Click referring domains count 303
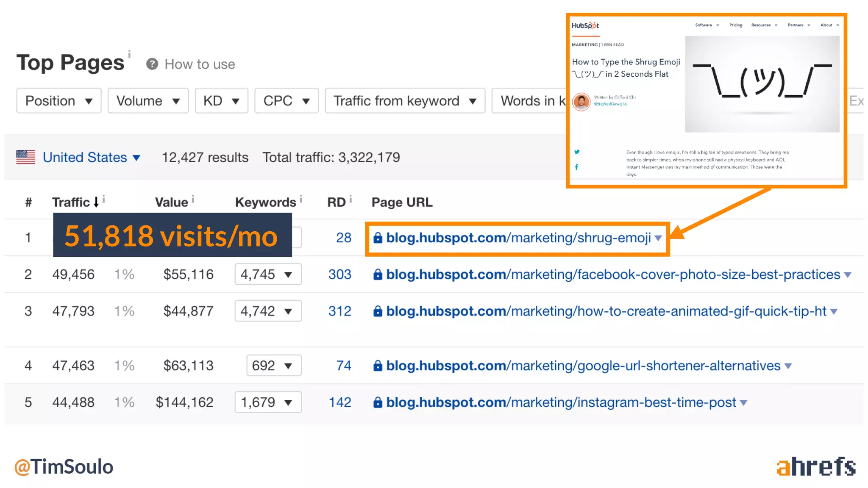Screen dimensions: 868x488 coord(340,274)
